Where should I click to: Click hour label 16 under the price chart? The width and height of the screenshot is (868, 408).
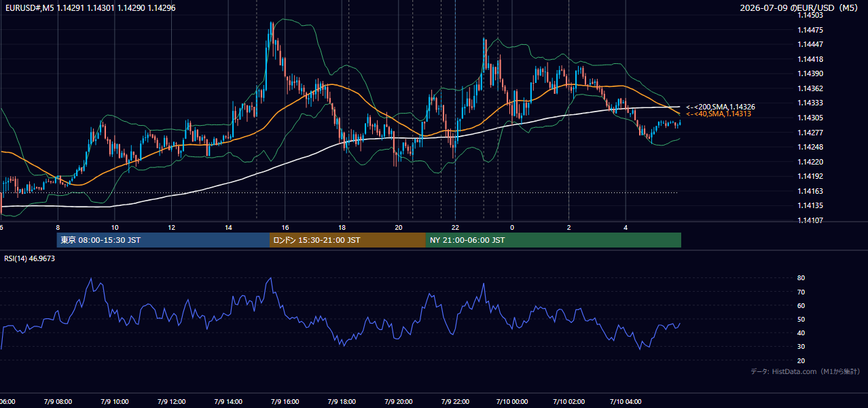click(285, 227)
